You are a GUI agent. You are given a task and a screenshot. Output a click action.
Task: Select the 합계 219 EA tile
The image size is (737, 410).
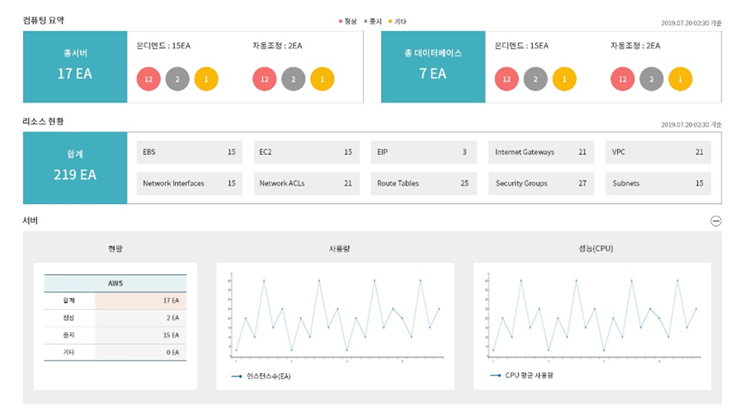tap(75, 168)
